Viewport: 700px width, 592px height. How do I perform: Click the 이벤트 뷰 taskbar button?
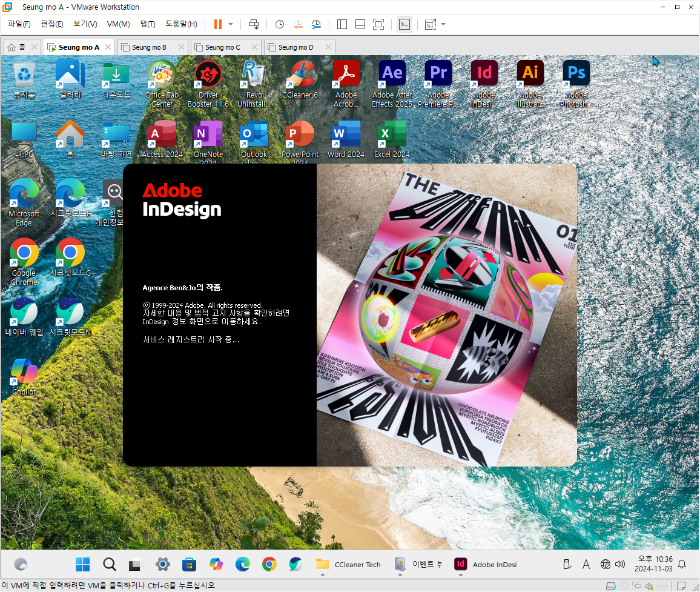click(x=419, y=564)
